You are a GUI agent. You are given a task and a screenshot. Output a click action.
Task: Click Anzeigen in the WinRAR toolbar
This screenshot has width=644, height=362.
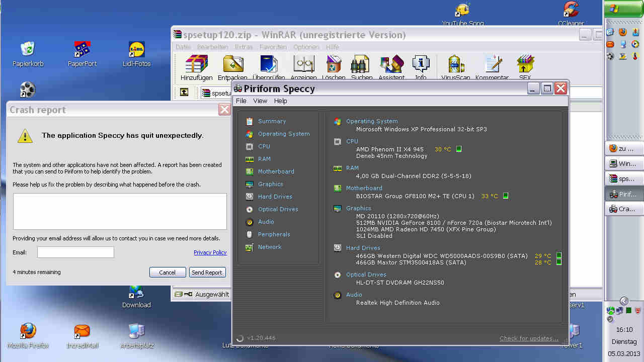pos(303,68)
